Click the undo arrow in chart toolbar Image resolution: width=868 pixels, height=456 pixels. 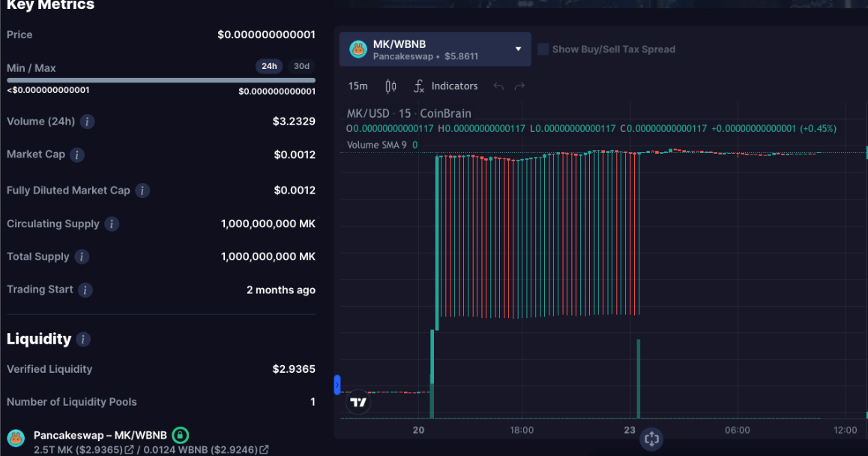coord(498,86)
